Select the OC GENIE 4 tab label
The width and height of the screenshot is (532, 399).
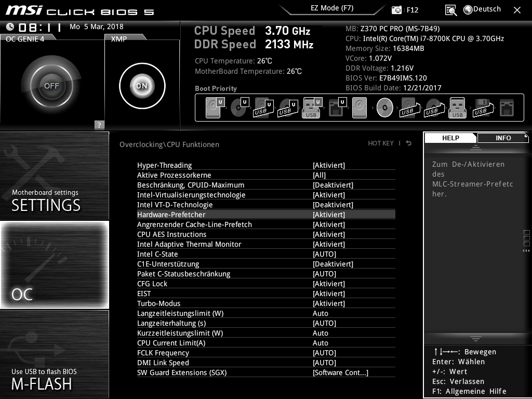(25, 39)
